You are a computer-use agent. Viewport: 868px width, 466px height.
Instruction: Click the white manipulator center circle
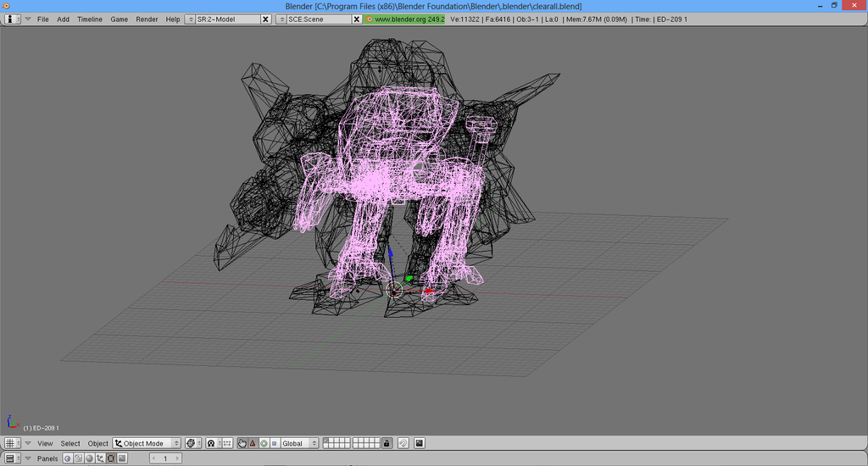[394, 290]
